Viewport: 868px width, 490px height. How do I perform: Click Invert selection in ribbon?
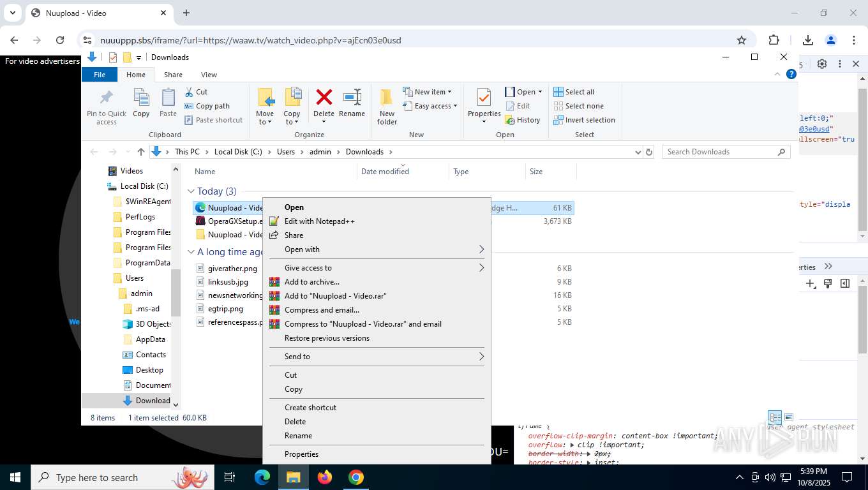(x=584, y=120)
